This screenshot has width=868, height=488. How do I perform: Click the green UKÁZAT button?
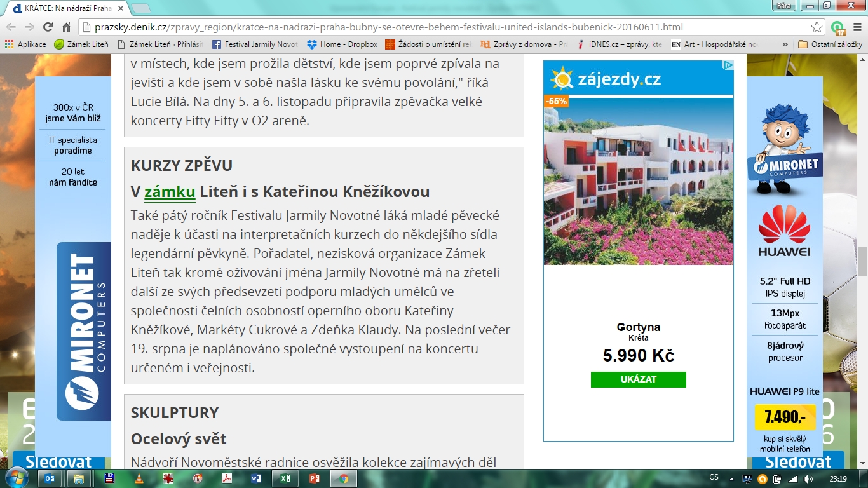coord(638,379)
